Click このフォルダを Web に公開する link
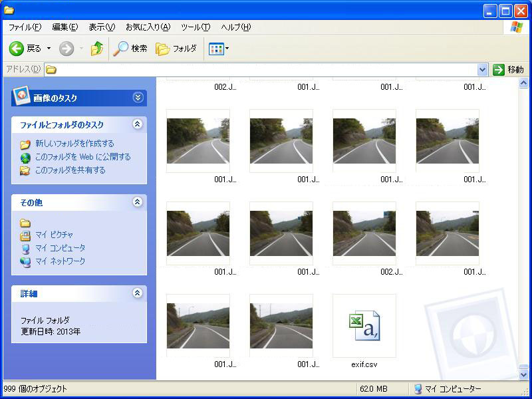Viewport: 532px width, 399px height. point(82,157)
